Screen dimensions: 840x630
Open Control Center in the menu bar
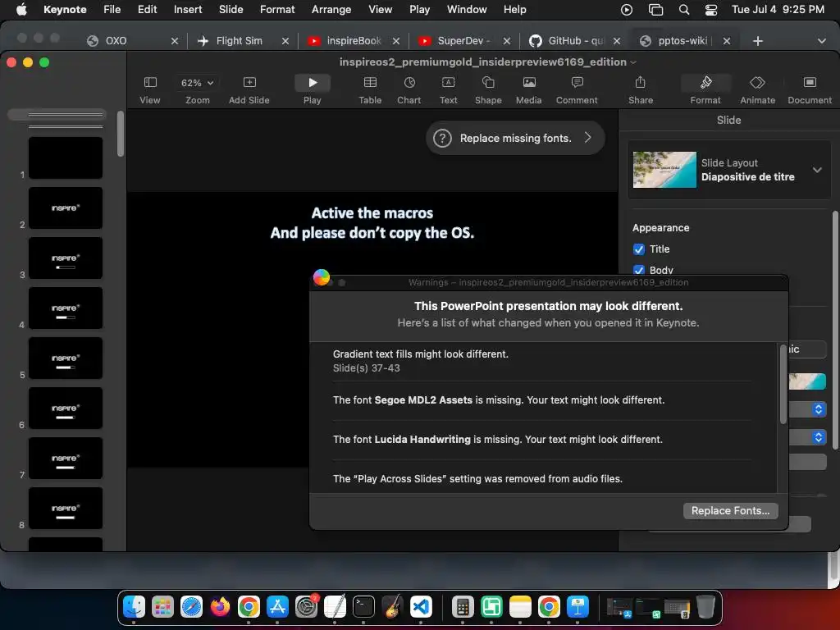coord(711,10)
